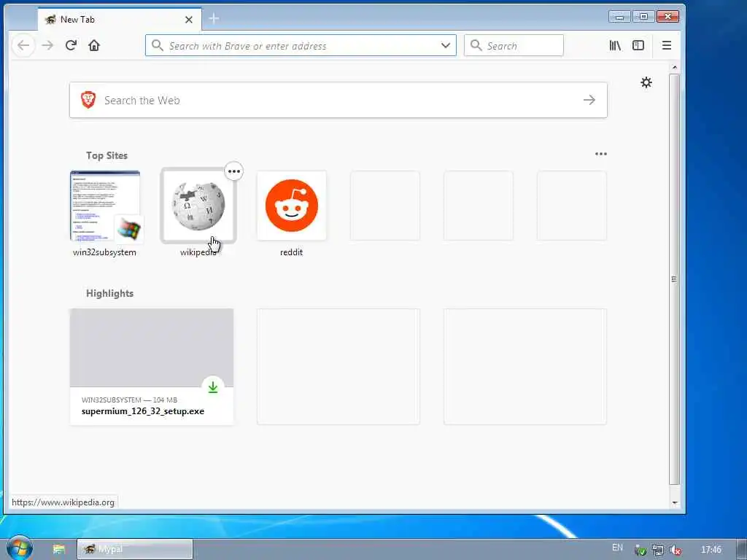Switch EN language indicator
This screenshot has width=747, height=560.
[617, 548]
